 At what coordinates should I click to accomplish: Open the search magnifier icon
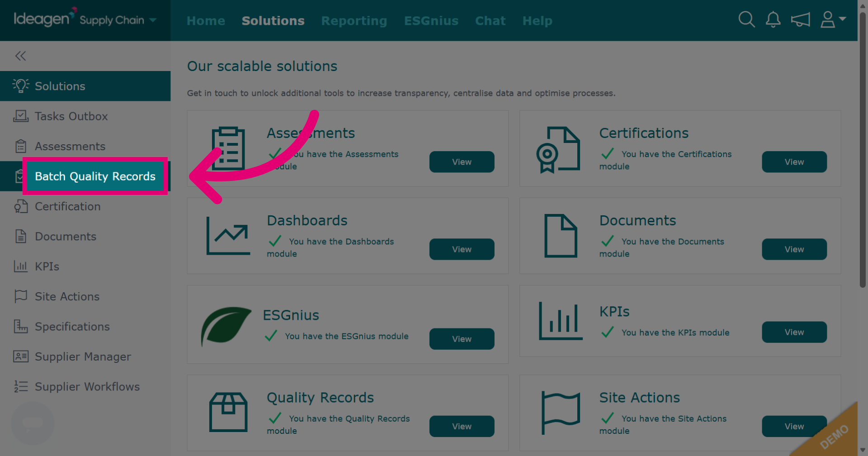[746, 20]
